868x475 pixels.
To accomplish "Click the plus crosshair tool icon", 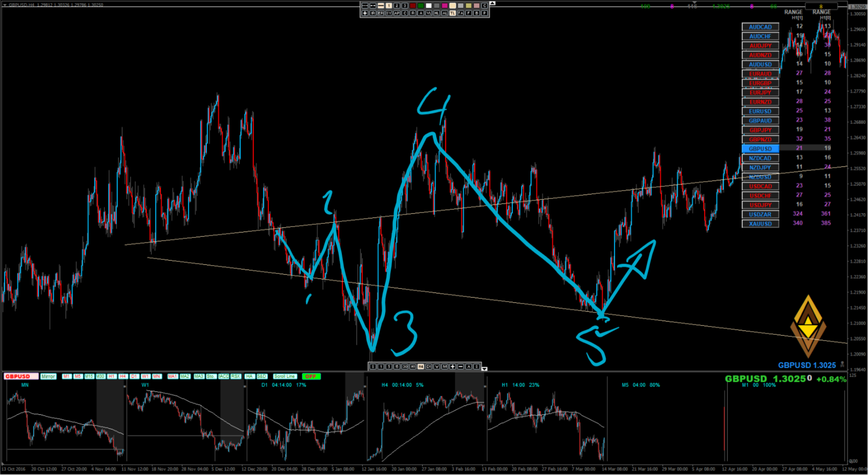I will pos(365,13).
